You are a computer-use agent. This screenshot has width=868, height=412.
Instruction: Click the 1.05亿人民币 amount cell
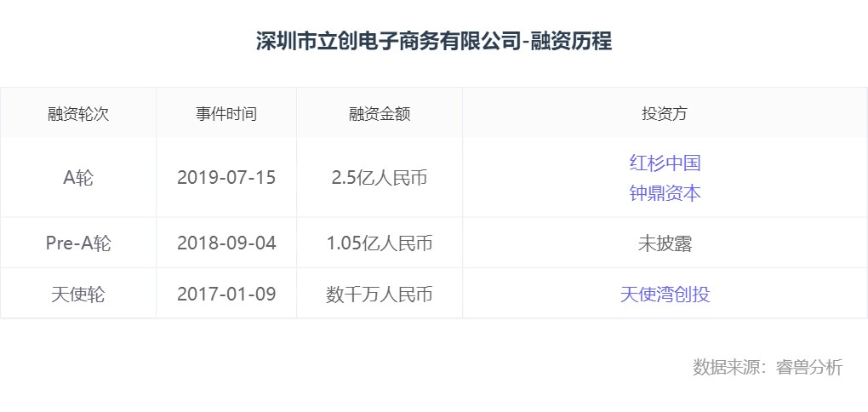click(x=380, y=243)
